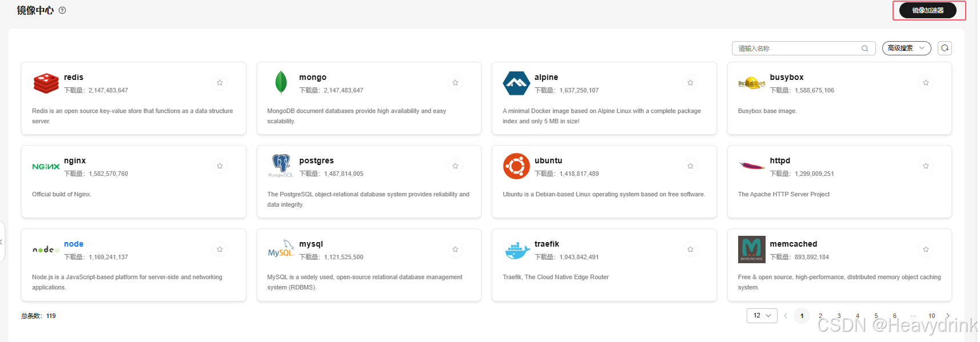Expand the 高级搜索 advanced search dropdown
The image size is (980, 342).
(906, 48)
